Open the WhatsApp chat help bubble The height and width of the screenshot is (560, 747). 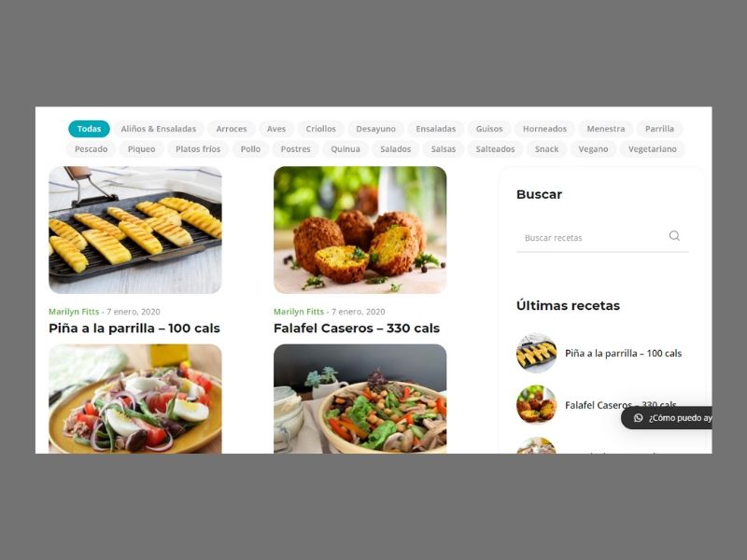tap(667, 417)
